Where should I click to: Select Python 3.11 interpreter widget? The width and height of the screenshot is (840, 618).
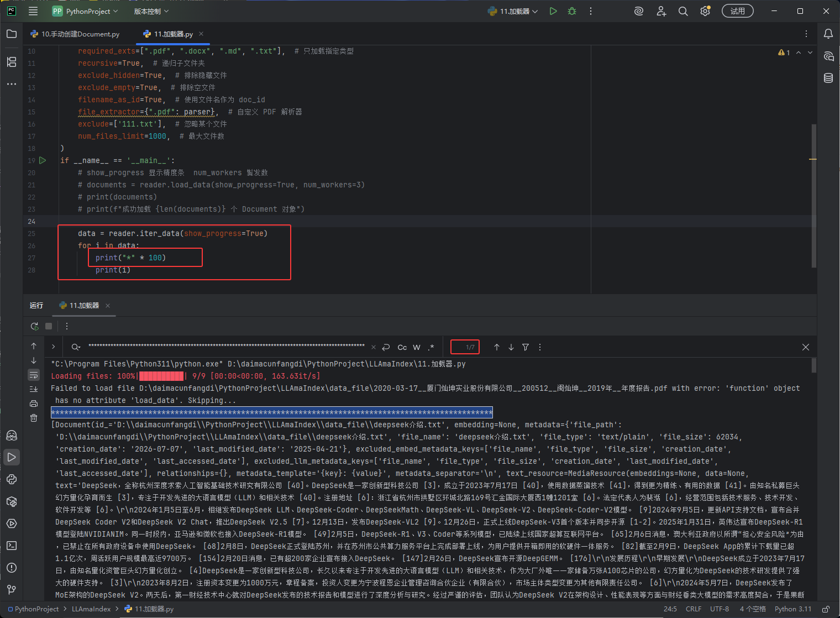click(x=793, y=609)
